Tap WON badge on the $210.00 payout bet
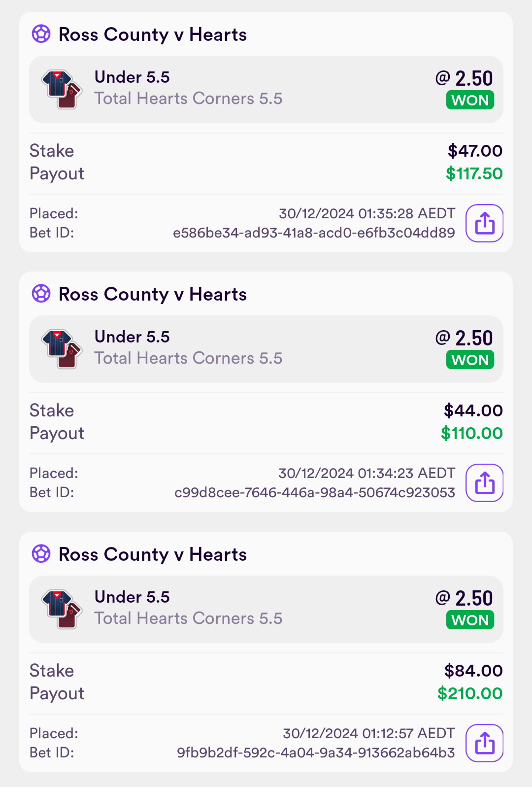 pos(470,620)
